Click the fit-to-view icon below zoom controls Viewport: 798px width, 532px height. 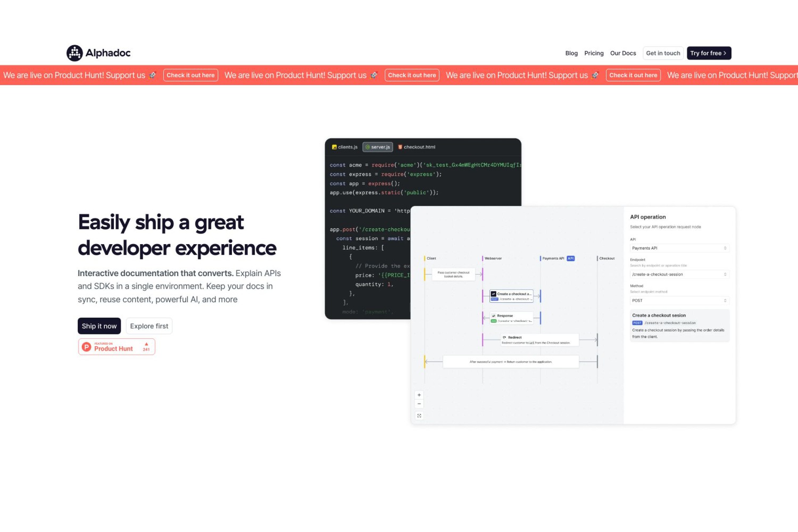419,416
